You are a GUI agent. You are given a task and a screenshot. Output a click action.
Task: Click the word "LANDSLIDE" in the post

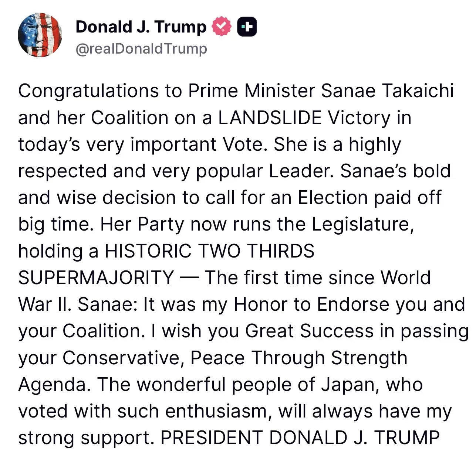270,118
